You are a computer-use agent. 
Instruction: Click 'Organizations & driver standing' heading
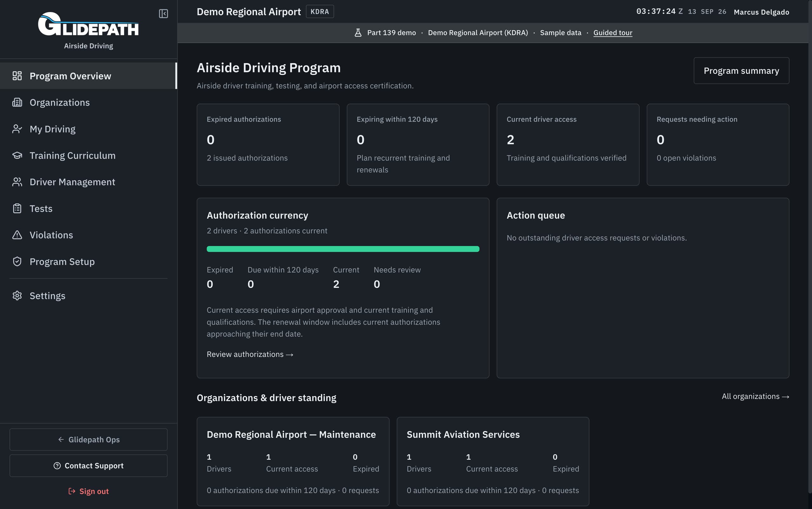point(266,397)
